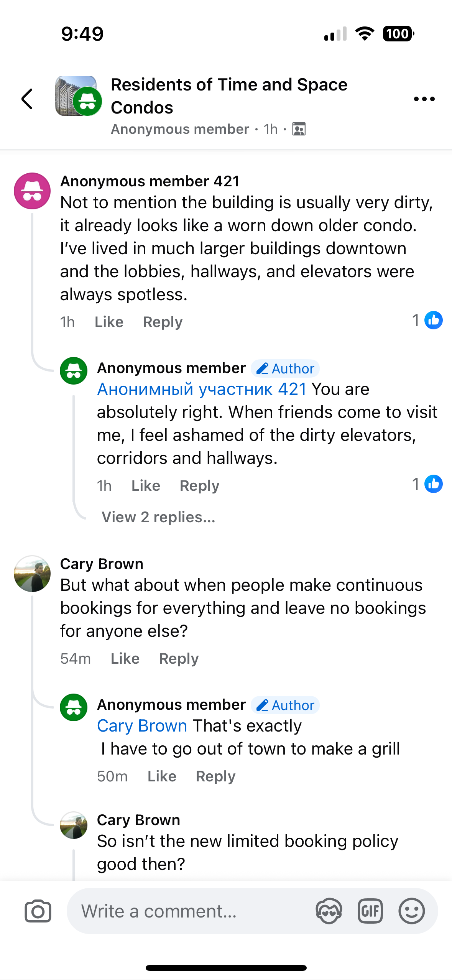Tap like reaction icon on member 421's comment
Screen dimensions: 452x980
pos(433,321)
